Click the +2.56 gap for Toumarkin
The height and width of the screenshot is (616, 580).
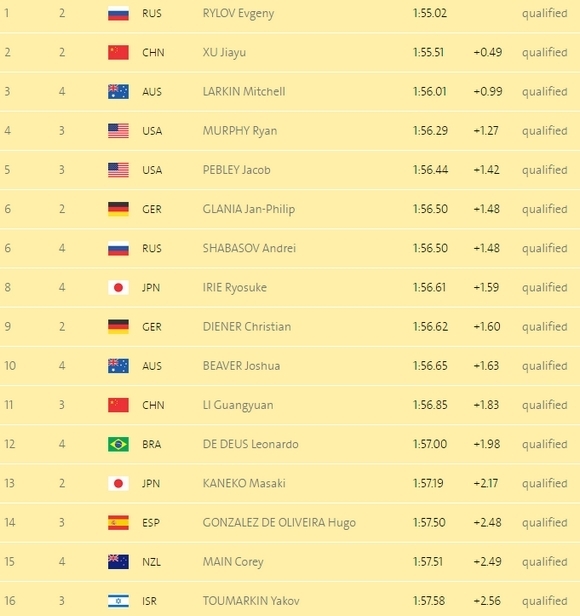(x=487, y=601)
